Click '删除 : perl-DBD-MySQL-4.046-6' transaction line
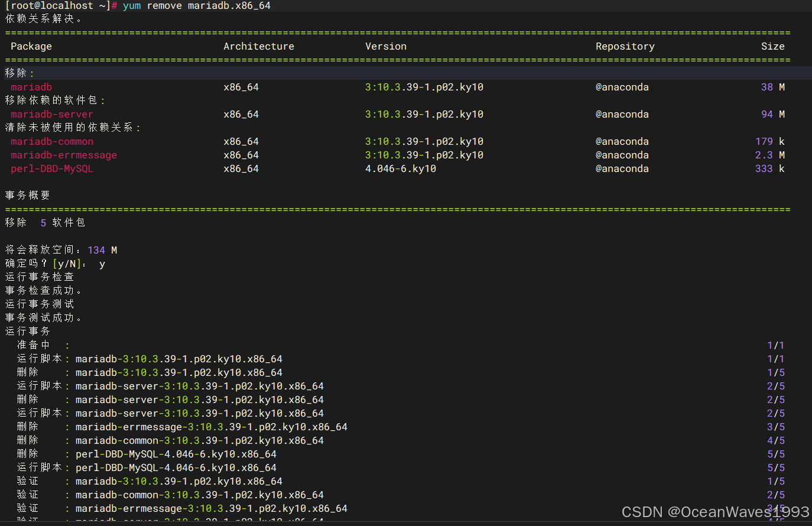812x526 pixels. click(x=147, y=454)
